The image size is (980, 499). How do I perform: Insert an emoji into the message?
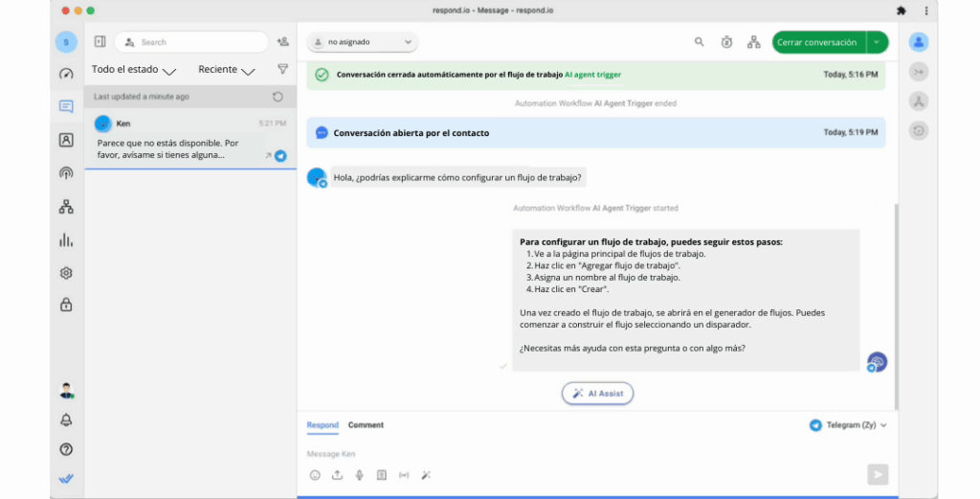[x=315, y=475]
